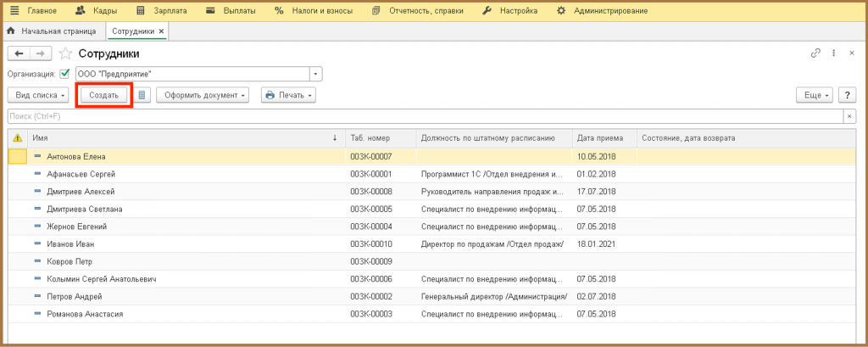
Task: Select the Антонова Елена row
Action: [x=431, y=157]
